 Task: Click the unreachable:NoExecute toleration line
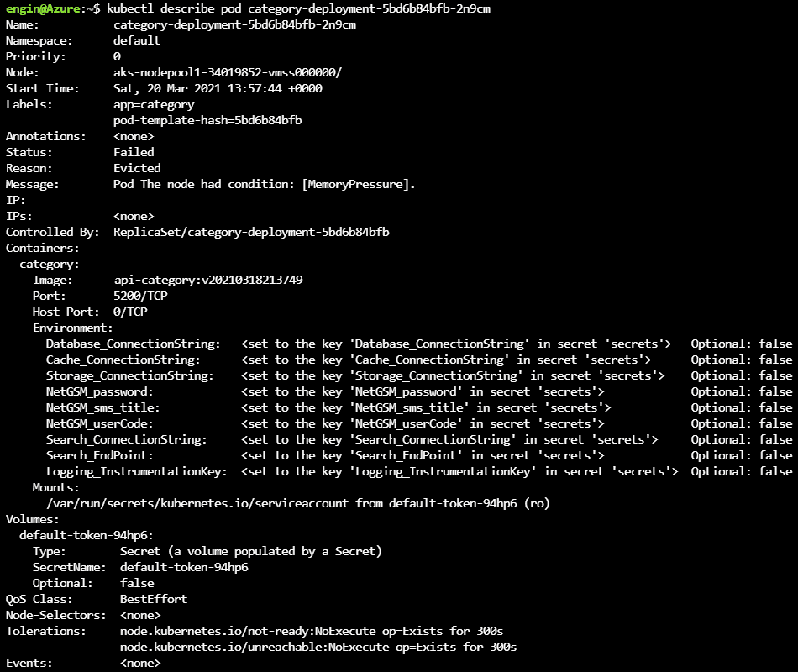(x=318, y=647)
